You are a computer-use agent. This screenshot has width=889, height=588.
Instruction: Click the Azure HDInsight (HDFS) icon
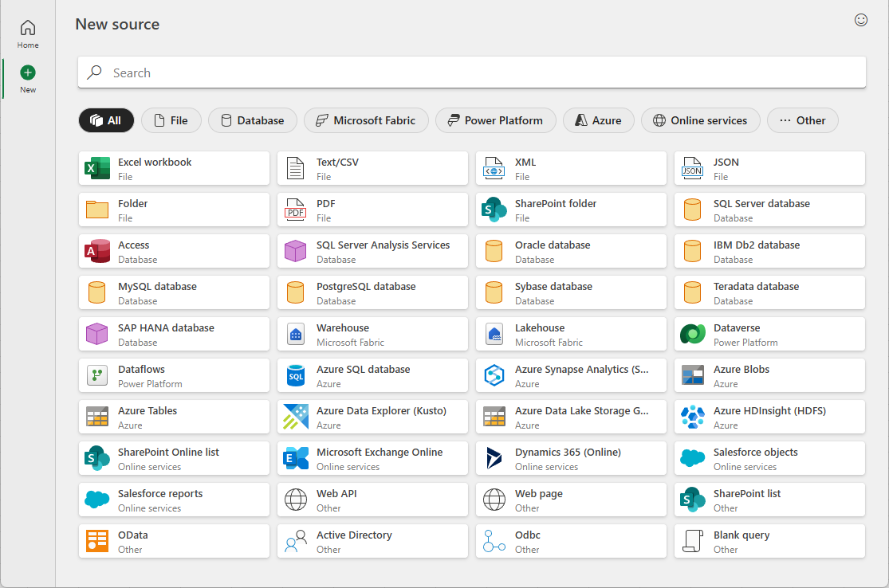click(693, 417)
